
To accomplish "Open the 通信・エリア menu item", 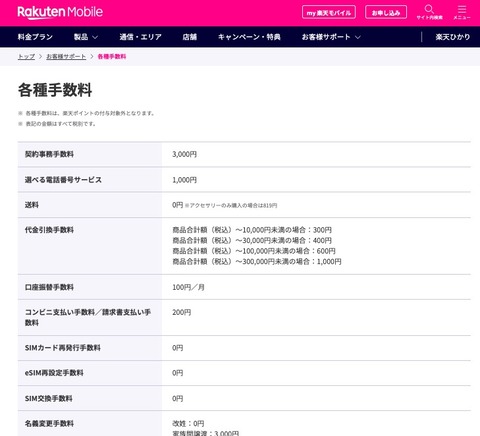I will 141,37.
